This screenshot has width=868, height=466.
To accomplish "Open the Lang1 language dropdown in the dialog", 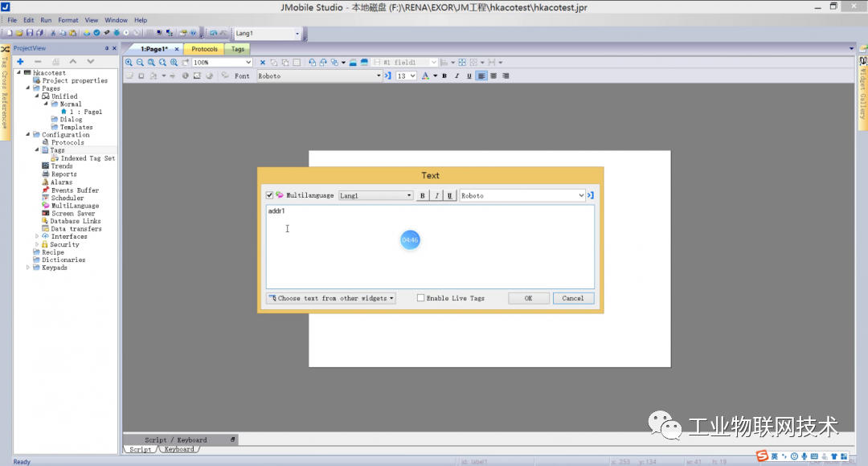I will [x=375, y=195].
